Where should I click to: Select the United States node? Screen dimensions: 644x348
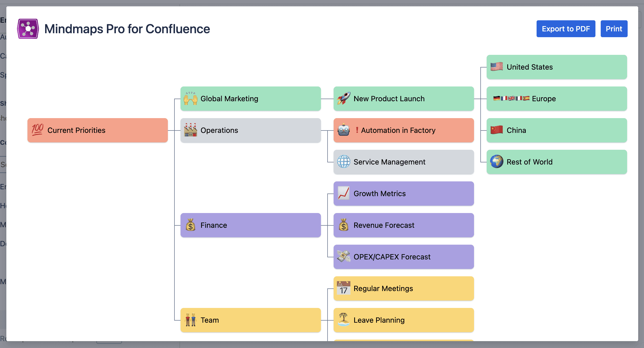557,67
